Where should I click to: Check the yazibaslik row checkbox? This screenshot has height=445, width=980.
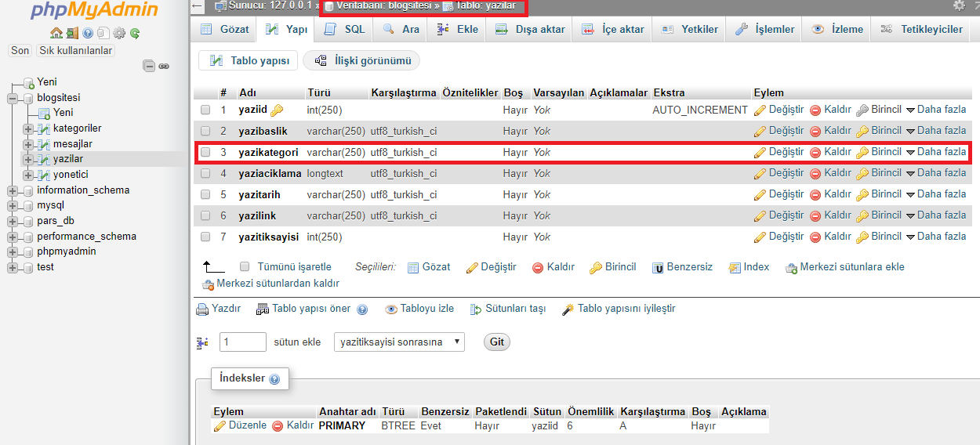[205, 131]
